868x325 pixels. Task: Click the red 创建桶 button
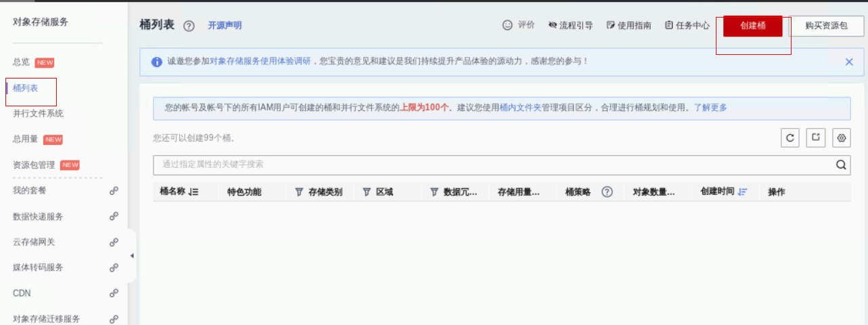(752, 26)
